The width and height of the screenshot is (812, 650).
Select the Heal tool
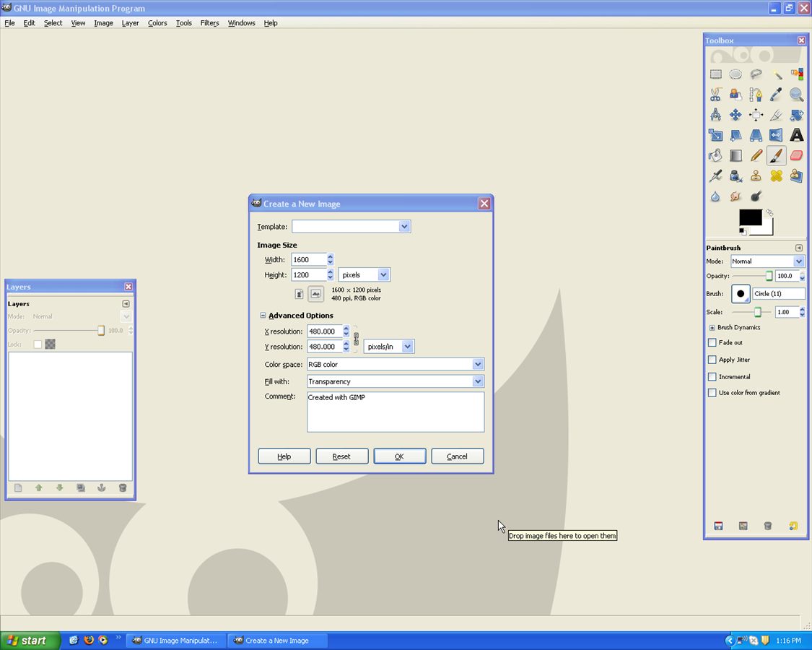click(x=776, y=175)
